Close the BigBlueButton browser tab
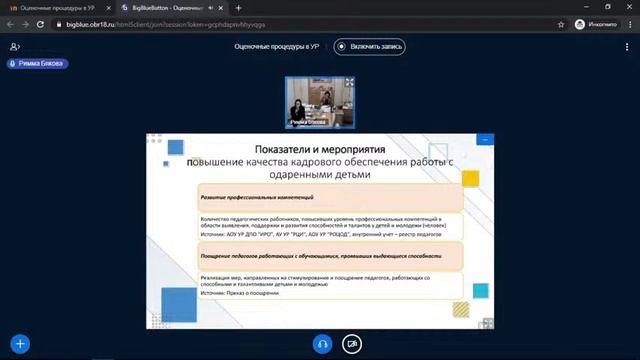Viewport: 640px width, 360px height. (221, 8)
